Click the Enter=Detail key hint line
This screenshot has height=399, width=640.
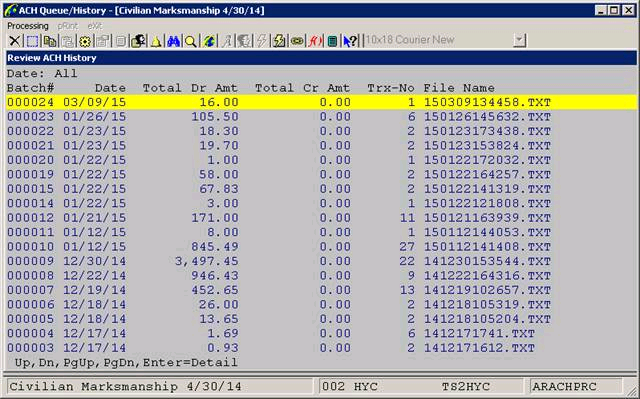(126, 362)
